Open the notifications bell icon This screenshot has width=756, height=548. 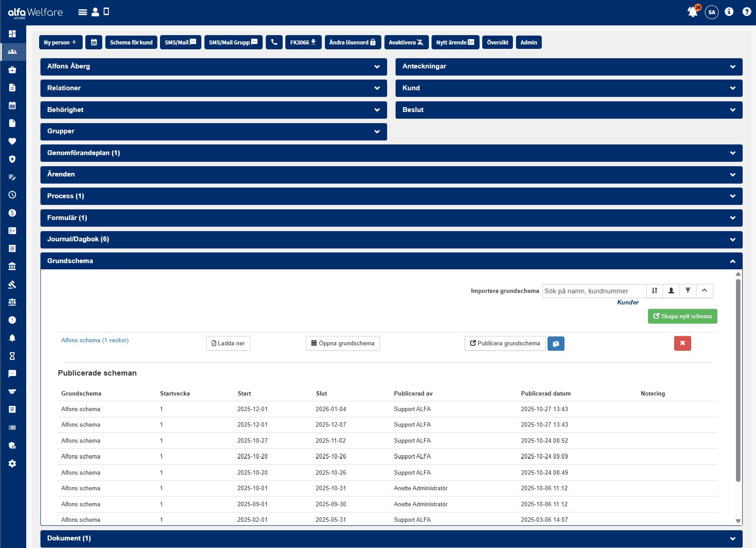tap(692, 12)
